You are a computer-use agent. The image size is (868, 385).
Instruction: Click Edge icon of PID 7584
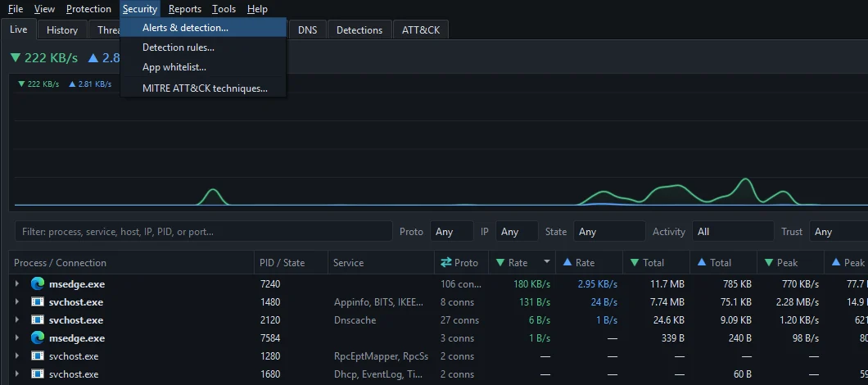coord(38,338)
